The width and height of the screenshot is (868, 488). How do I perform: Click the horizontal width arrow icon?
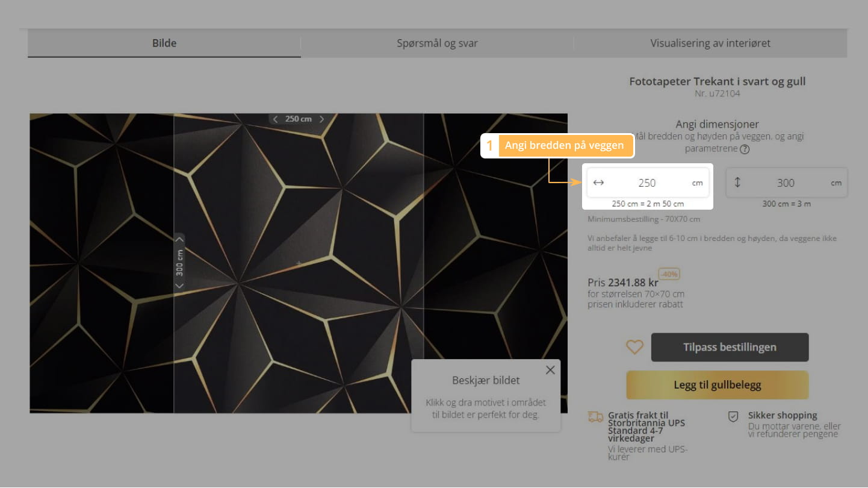click(x=598, y=183)
